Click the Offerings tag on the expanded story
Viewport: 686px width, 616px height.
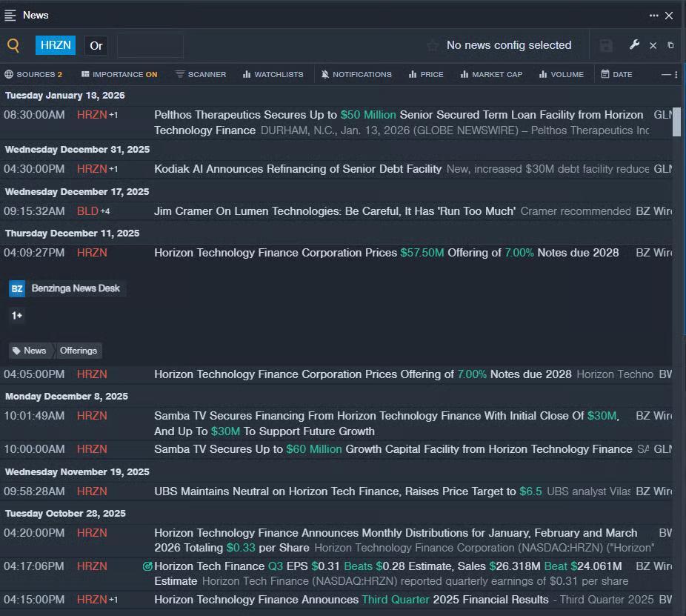78,351
